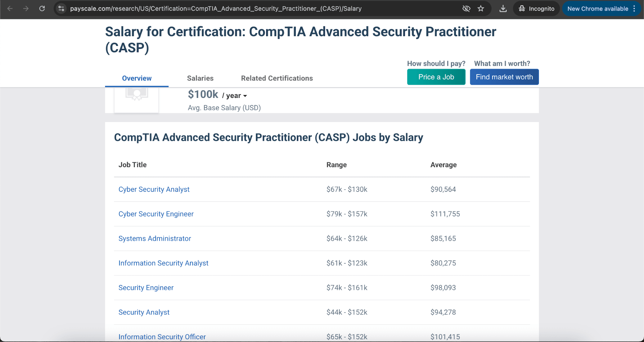Select the $74k - $161k range cell
This screenshot has height=342, width=644.
click(347, 288)
